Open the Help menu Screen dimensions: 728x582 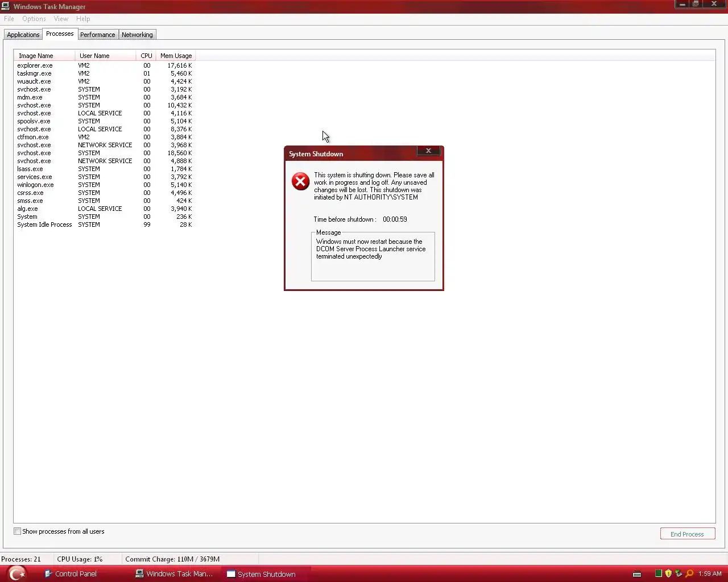[83, 19]
